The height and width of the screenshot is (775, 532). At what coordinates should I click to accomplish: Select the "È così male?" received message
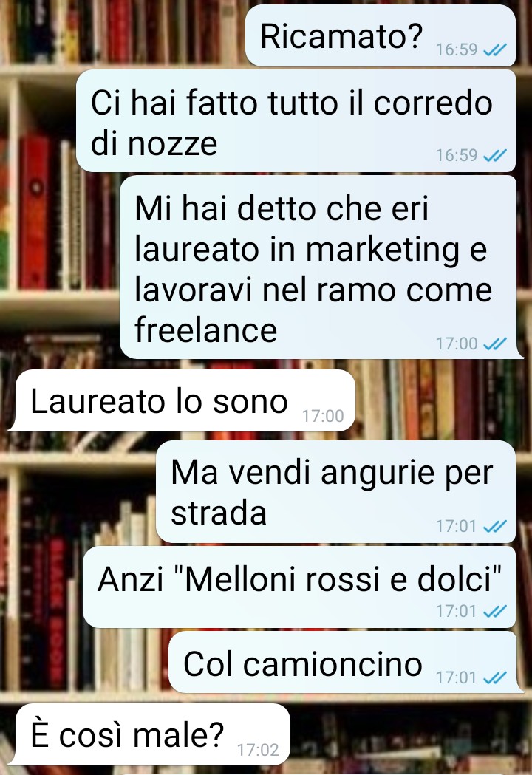point(151,734)
